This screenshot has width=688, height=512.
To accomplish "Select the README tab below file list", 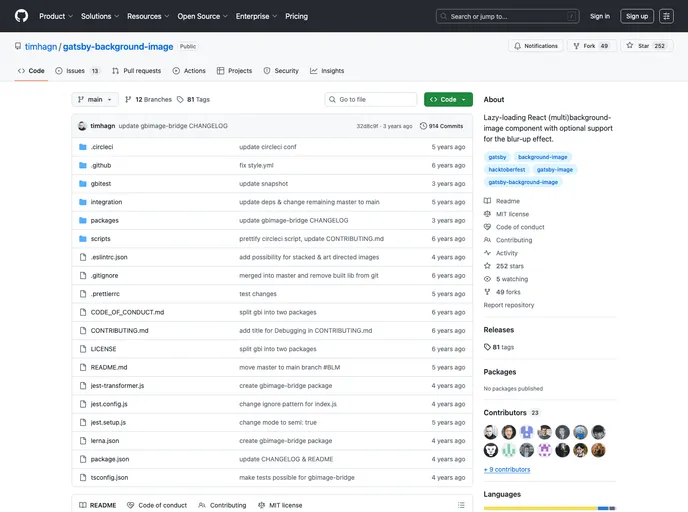I will pyautogui.click(x=97, y=505).
